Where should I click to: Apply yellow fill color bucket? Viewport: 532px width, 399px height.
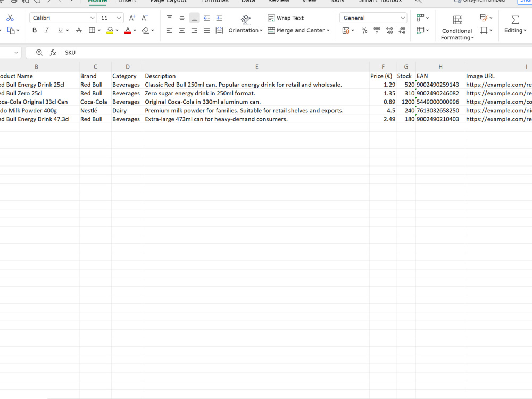[110, 30]
